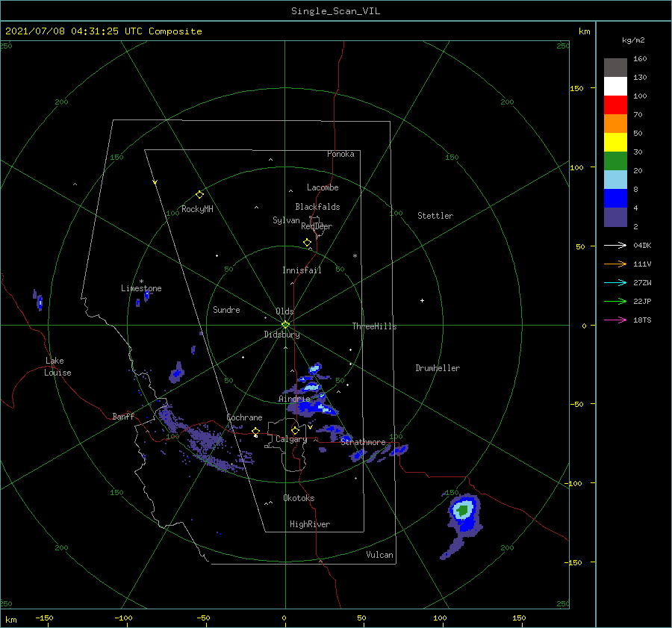The height and width of the screenshot is (628, 672).
Task: Click the Ponoka city label
Action: pos(340,154)
